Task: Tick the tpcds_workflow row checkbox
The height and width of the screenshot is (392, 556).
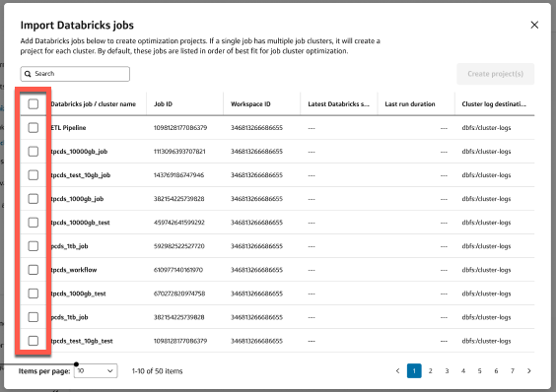Action: pos(34,270)
